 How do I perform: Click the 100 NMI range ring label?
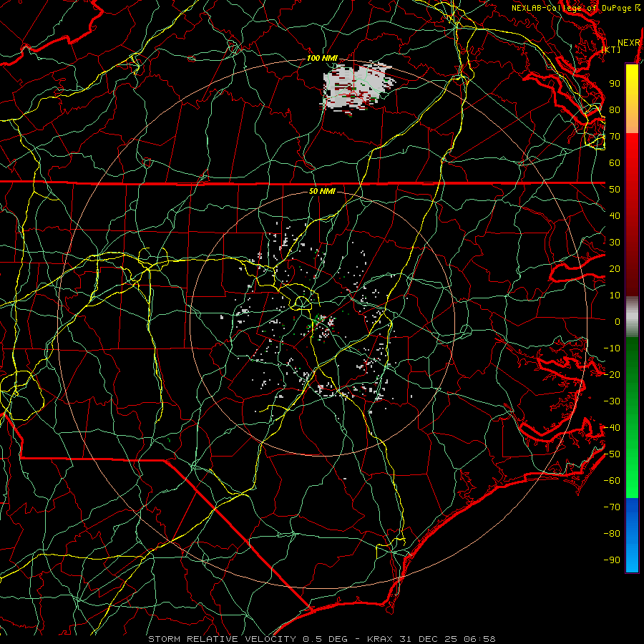322,58
